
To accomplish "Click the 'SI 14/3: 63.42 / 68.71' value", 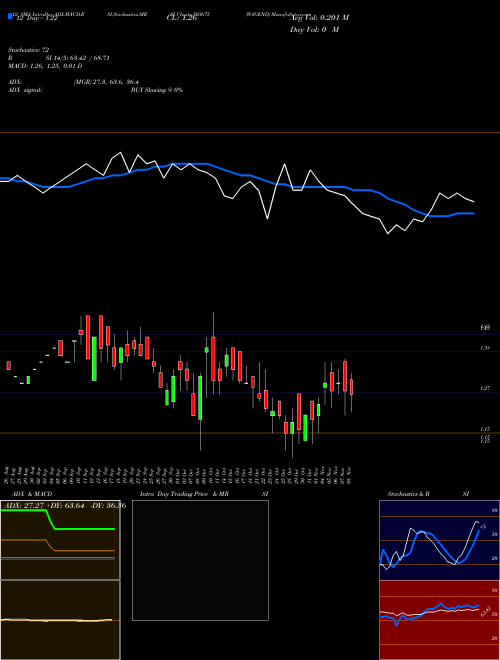I will [78, 58].
